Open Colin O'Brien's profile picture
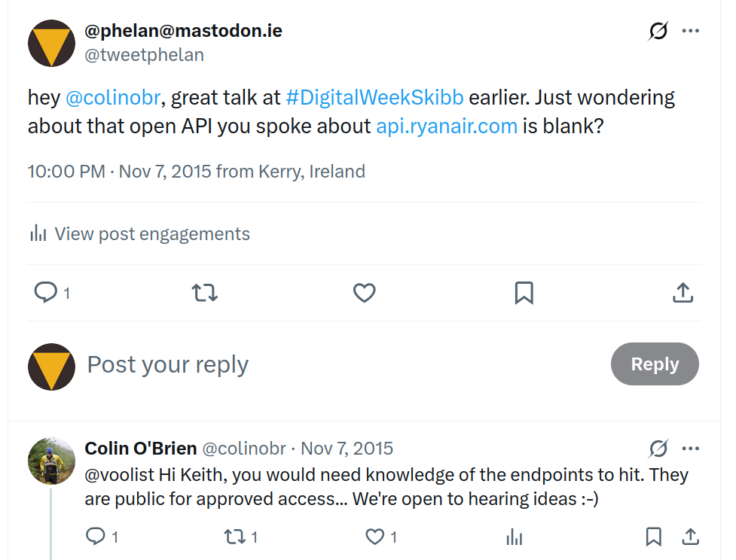This screenshot has height=560, width=736. (51, 461)
